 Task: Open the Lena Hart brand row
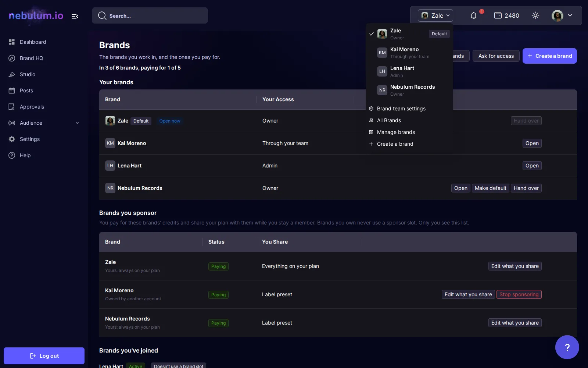coord(532,166)
